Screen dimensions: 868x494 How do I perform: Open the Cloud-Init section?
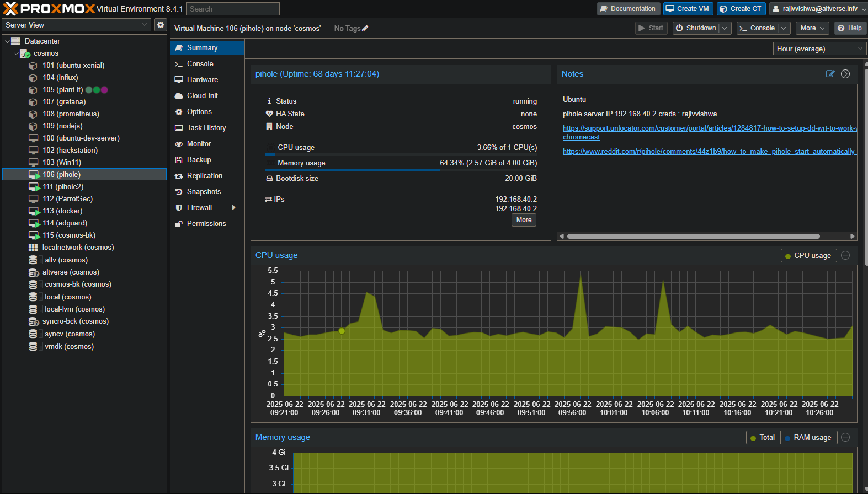pyautogui.click(x=202, y=96)
